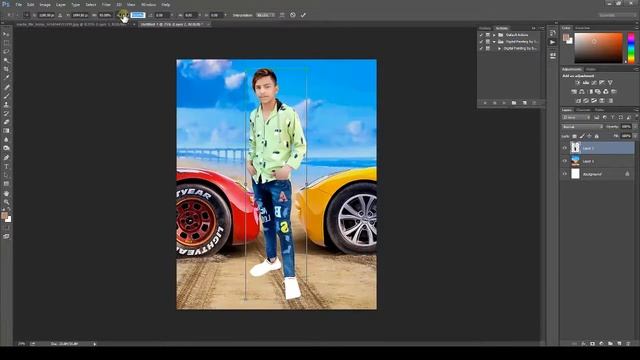Screen dimensions: 640x360
Task: Select the Lasso tool
Action: click(x=6, y=51)
